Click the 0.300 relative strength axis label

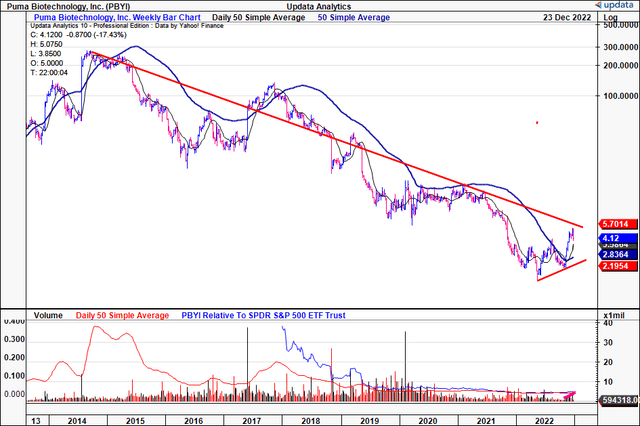[x=14, y=339]
